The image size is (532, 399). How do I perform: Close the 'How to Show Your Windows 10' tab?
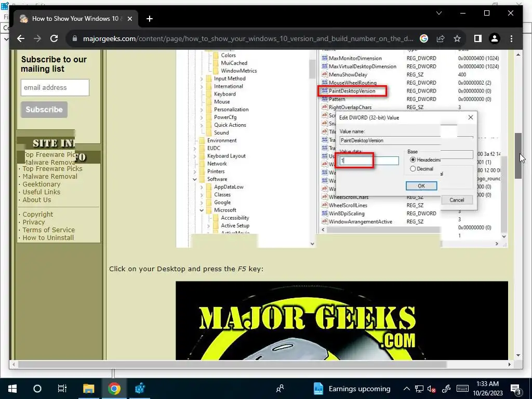(x=129, y=19)
